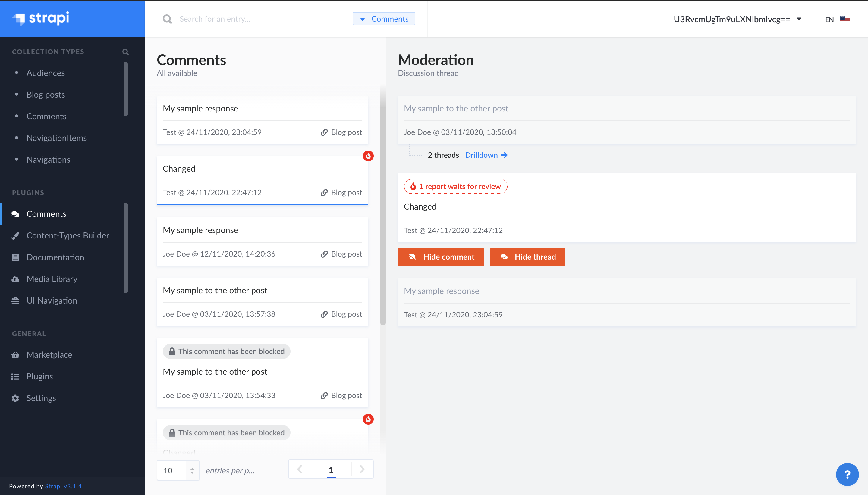
Task: Open entries per page selector showing 10
Action: coord(178,470)
